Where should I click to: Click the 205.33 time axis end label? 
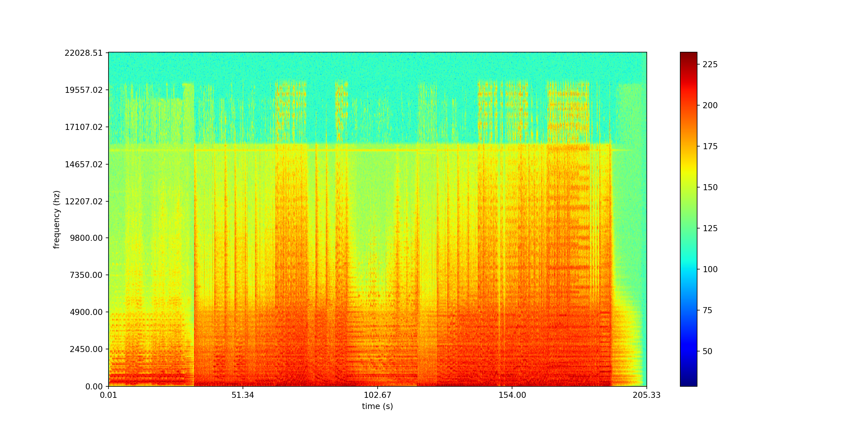coord(646,395)
